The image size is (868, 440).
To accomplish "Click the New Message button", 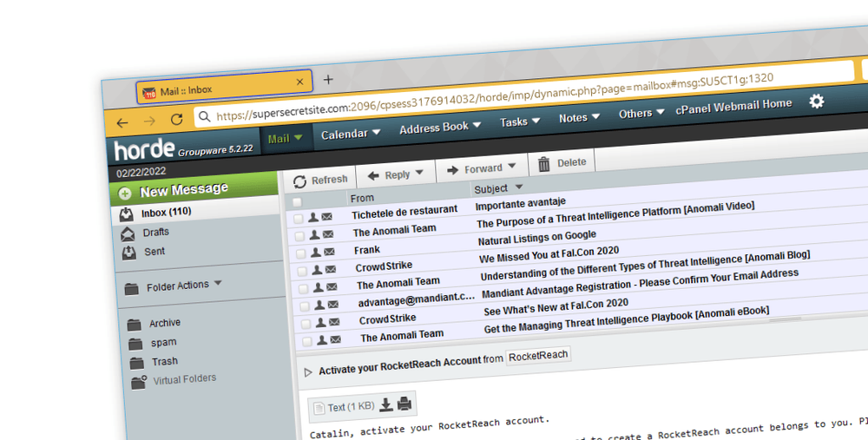I will coord(183,191).
